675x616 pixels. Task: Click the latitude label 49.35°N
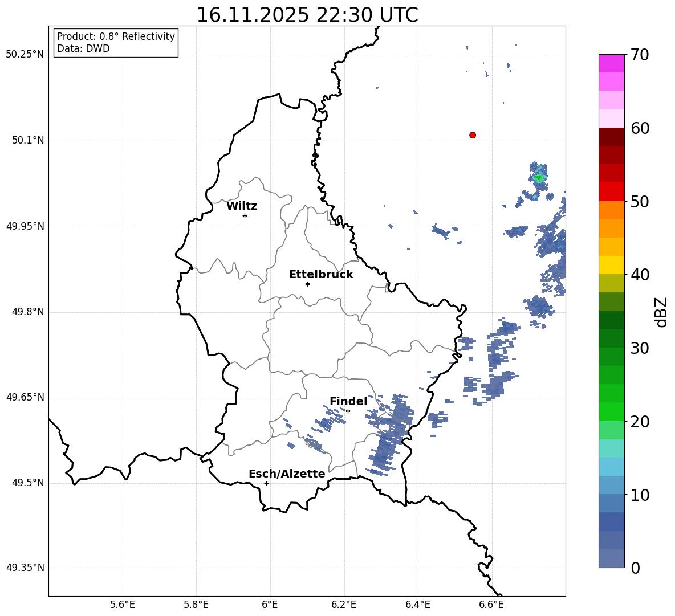(x=25, y=568)
